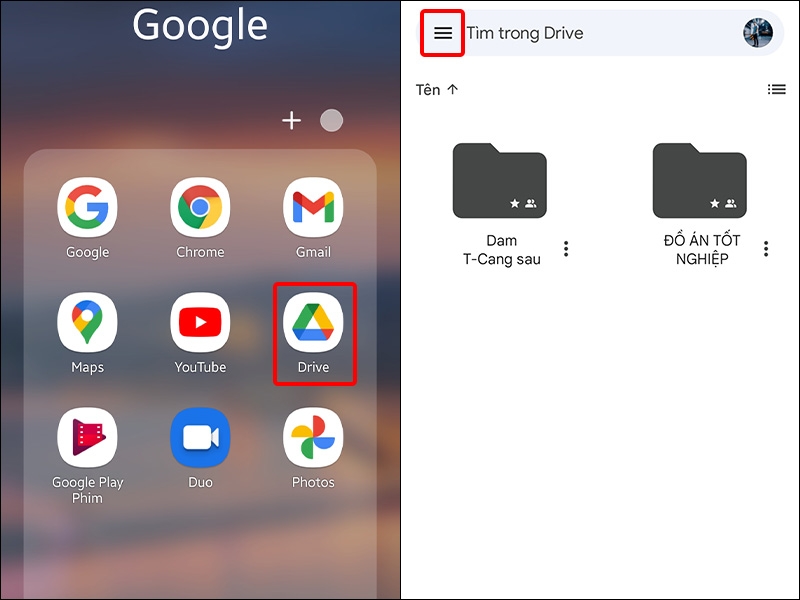
Task: Open the 'Dam T-Cang sau' folder thumbnail
Action: coord(499,181)
